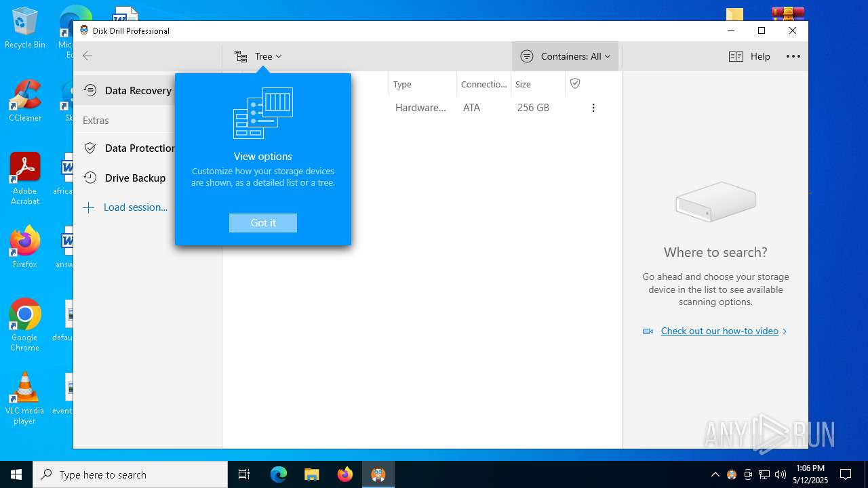Select the ATA connection cell
Viewport: 868px width, 488px height.
point(471,108)
